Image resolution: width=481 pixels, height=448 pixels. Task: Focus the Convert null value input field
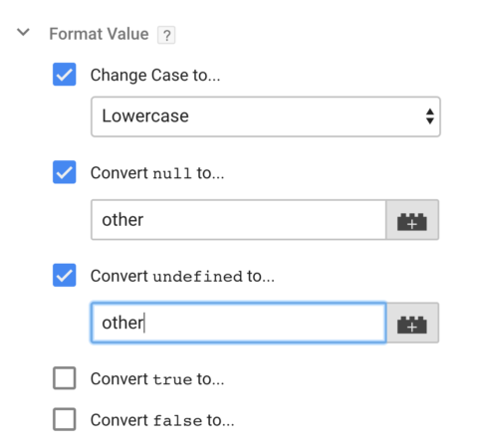[239, 220]
